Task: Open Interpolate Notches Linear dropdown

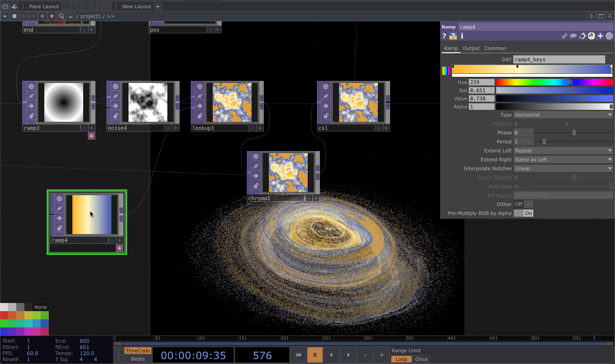Action: 563,169
